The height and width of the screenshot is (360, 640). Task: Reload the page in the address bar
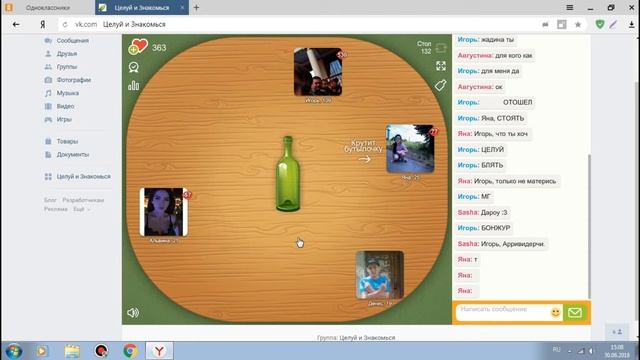click(x=65, y=24)
